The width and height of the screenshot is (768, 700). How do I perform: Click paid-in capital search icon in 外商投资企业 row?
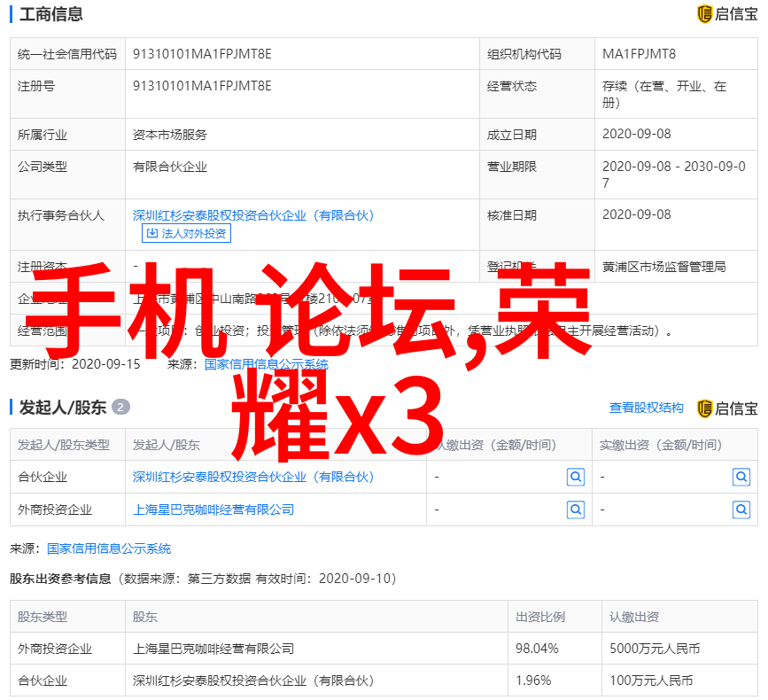pyautogui.click(x=741, y=509)
